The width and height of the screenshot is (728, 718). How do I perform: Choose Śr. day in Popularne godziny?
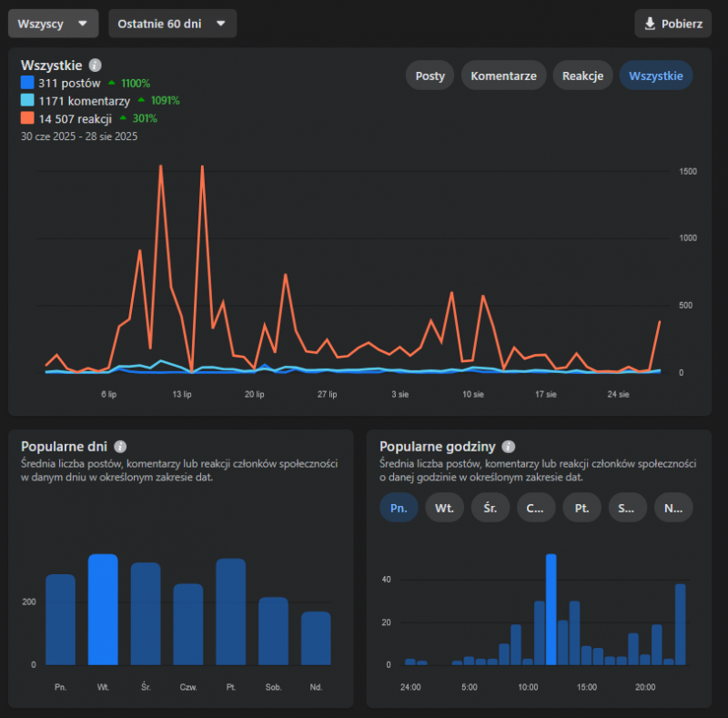point(490,508)
